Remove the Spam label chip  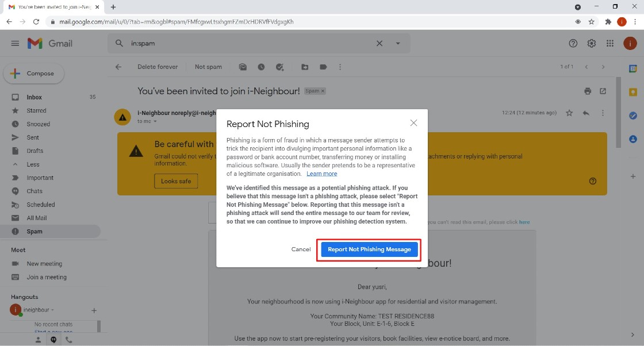pos(323,91)
